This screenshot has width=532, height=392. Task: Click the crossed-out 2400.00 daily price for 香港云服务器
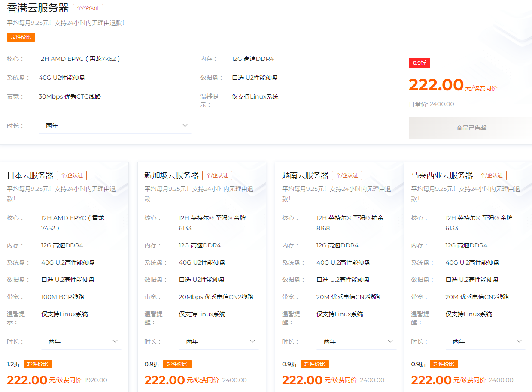tap(442, 104)
